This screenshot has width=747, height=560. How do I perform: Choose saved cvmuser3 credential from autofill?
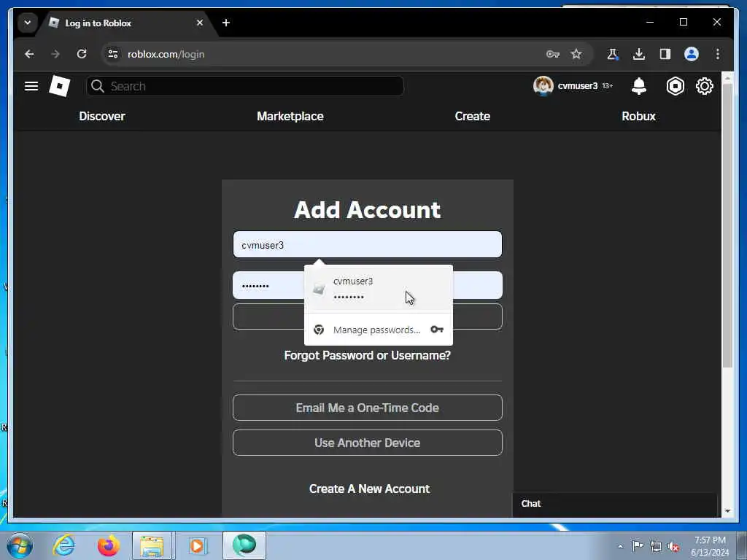click(x=379, y=289)
